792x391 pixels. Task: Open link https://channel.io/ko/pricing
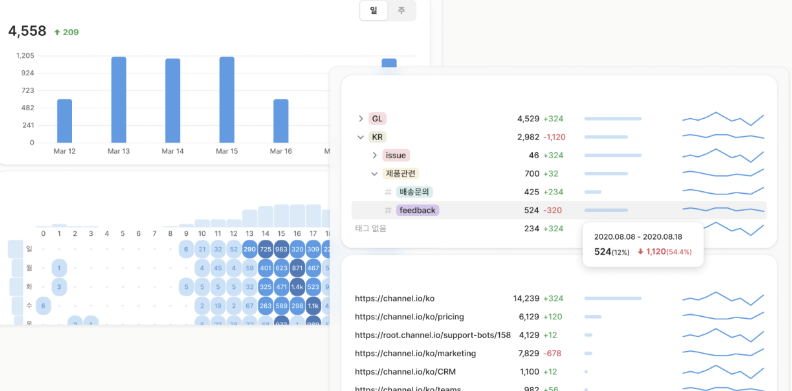[409, 317]
